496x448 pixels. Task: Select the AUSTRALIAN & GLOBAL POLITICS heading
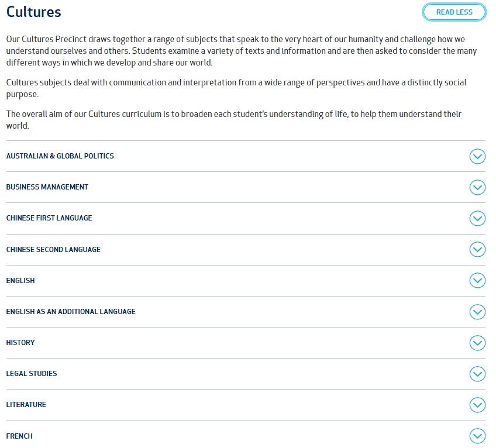pos(60,156)
